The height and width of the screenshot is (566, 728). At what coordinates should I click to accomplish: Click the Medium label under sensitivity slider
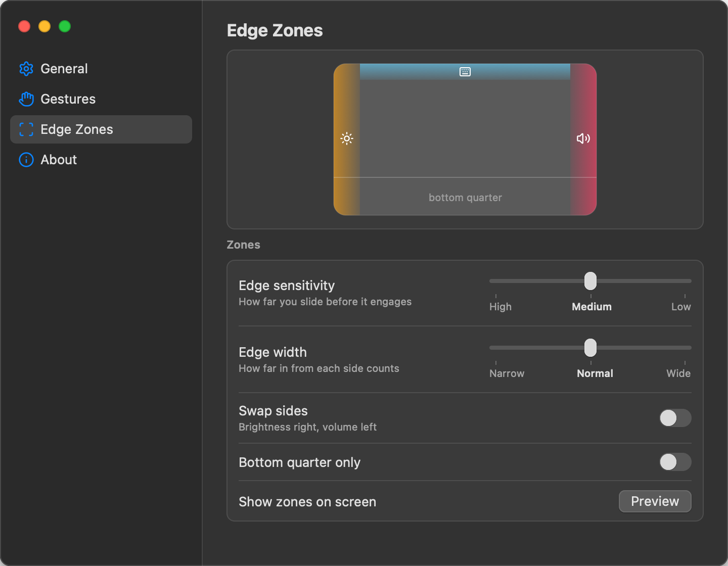tap(591, 307)
